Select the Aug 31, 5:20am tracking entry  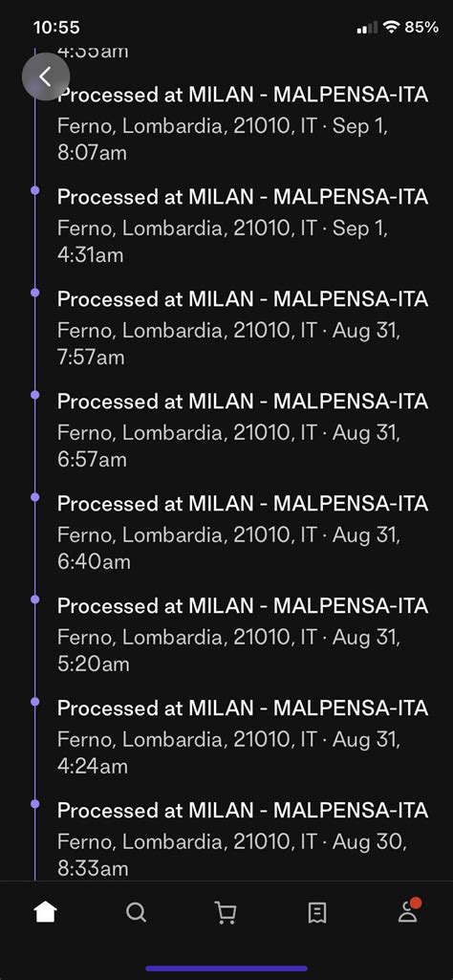coord(243,635)
